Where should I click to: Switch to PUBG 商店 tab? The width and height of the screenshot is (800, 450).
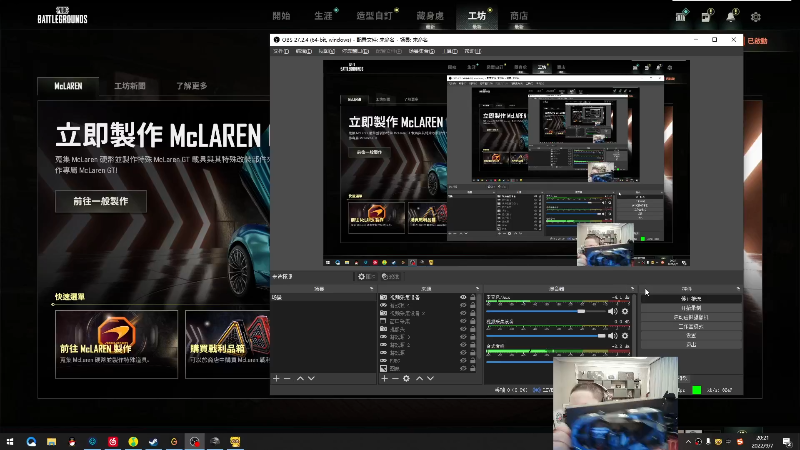pyautogui.click(x=519, y=16)
